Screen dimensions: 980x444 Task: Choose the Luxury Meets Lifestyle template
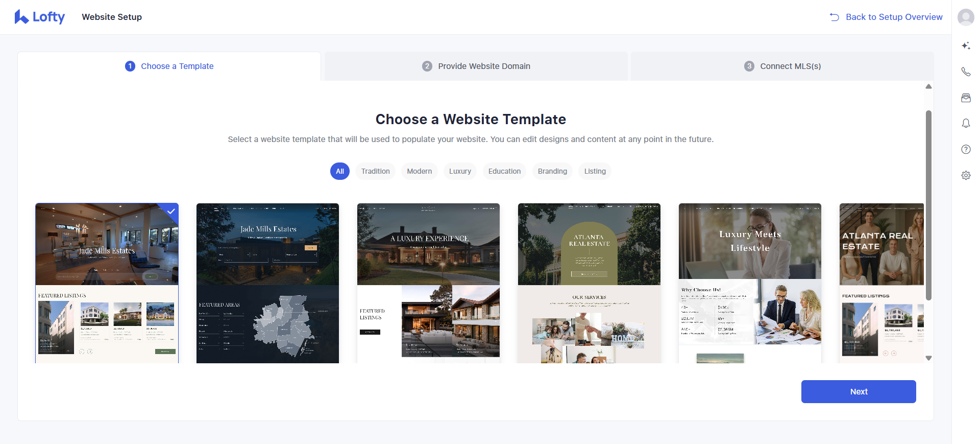[x=750, y=283]
